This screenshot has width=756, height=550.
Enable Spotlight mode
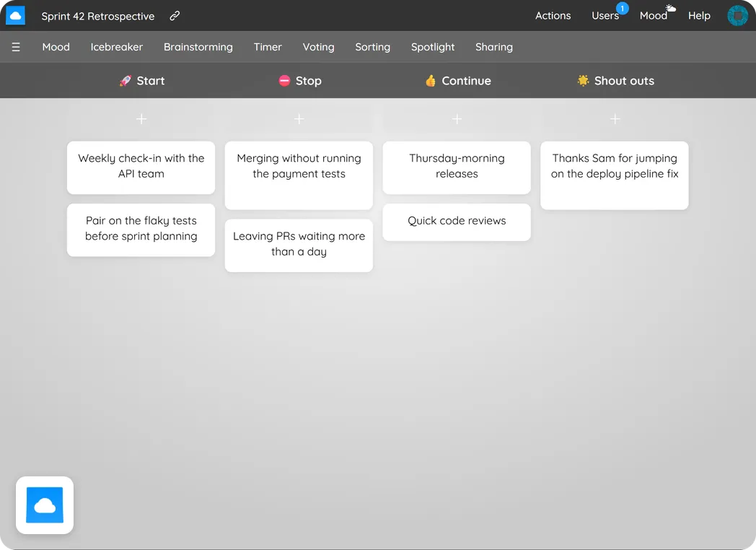coord(433,47)
